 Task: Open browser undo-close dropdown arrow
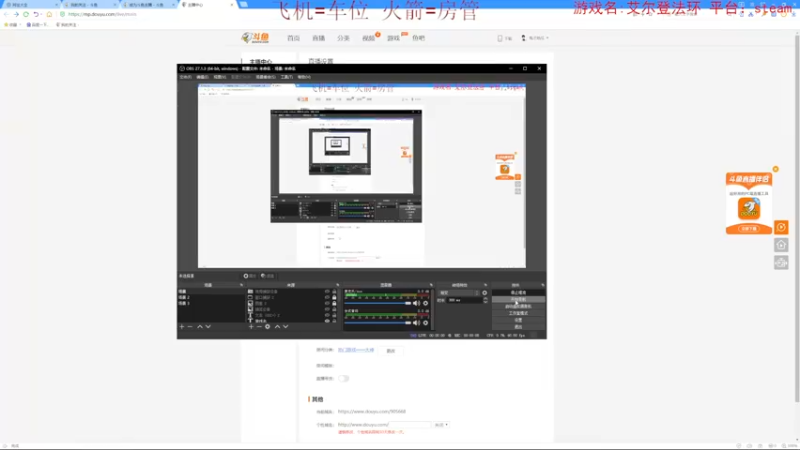(x=41, y=14)
